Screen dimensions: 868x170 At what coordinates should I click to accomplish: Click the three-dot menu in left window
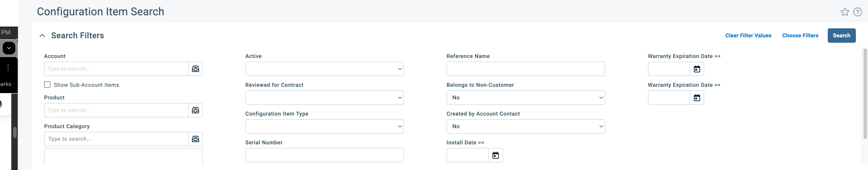[8, 67]
